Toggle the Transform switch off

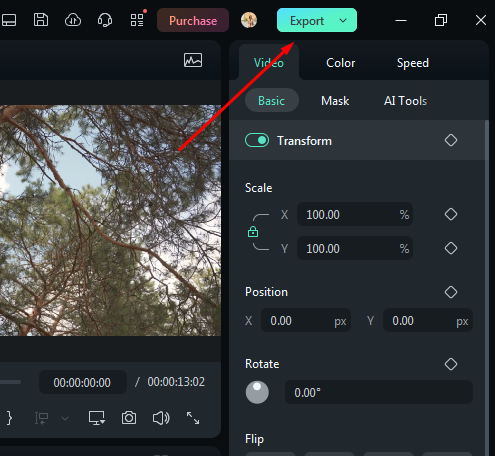[x=257, y=140]
